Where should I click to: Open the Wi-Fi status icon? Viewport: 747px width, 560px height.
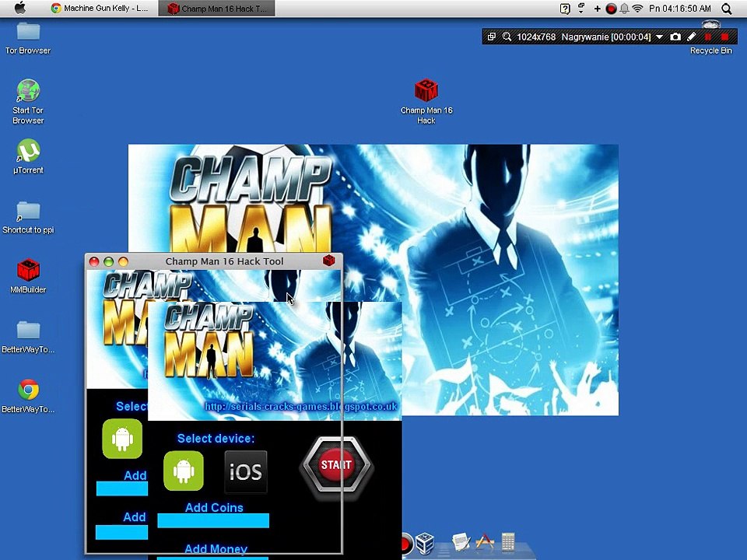637,8
